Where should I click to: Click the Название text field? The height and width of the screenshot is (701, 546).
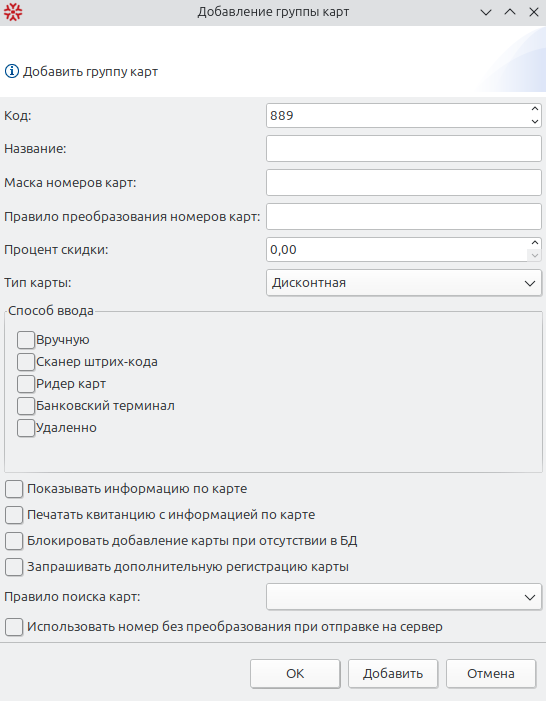point(404,149)
